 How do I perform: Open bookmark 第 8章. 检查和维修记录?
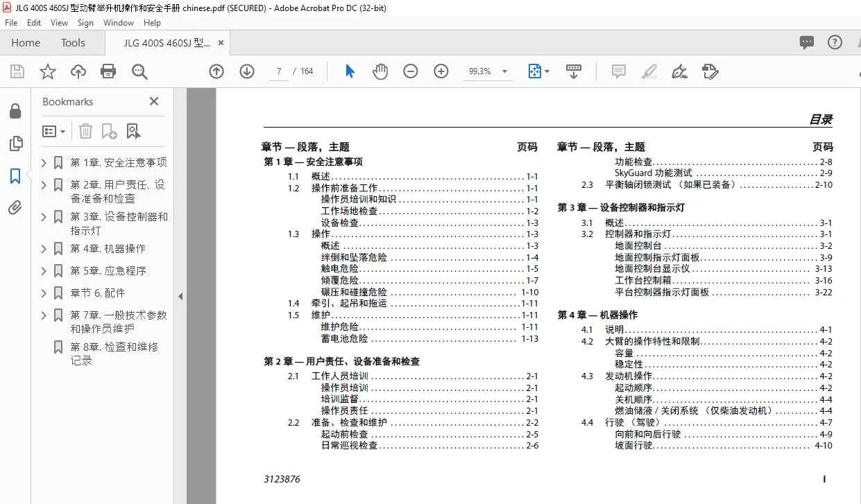[114, 354]
